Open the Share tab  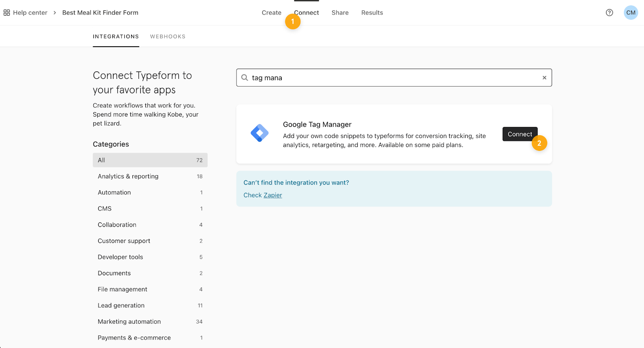coord(340,13)
